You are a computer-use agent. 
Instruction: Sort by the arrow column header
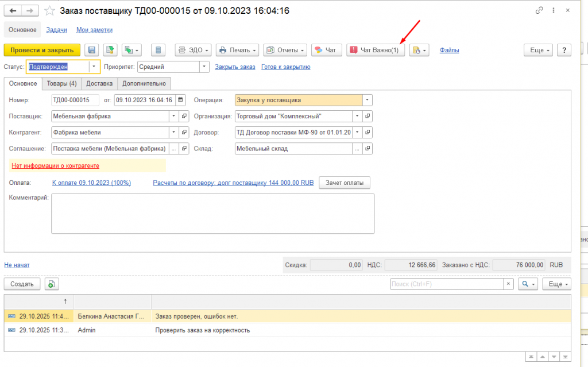(39, 302)
